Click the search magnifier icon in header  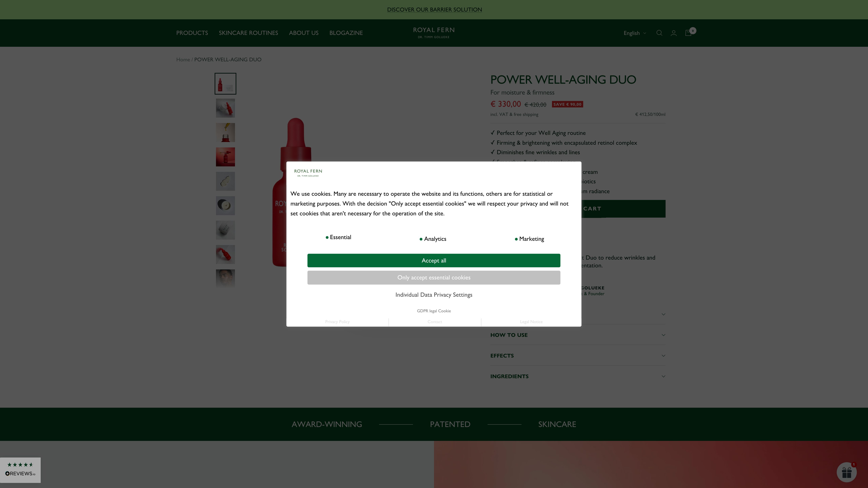click(659, 33)
